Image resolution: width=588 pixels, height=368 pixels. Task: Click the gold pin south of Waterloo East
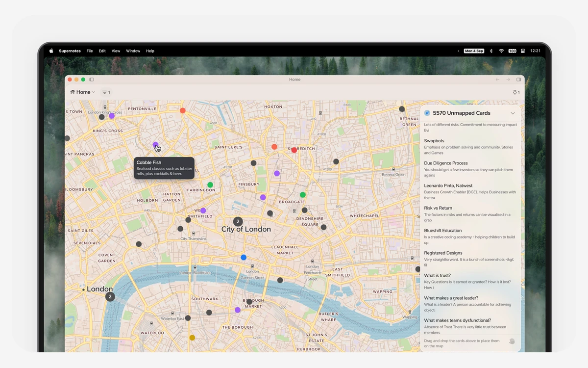192,338
